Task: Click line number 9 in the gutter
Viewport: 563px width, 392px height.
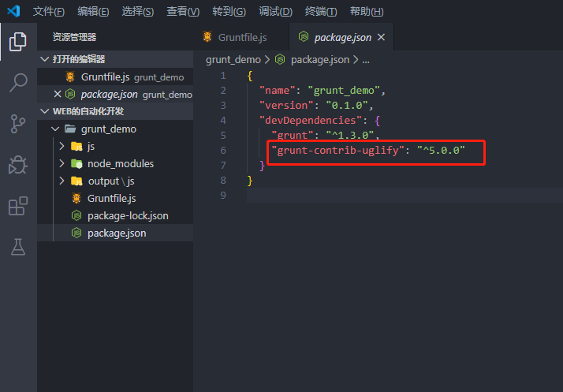Action: (223, 195)
